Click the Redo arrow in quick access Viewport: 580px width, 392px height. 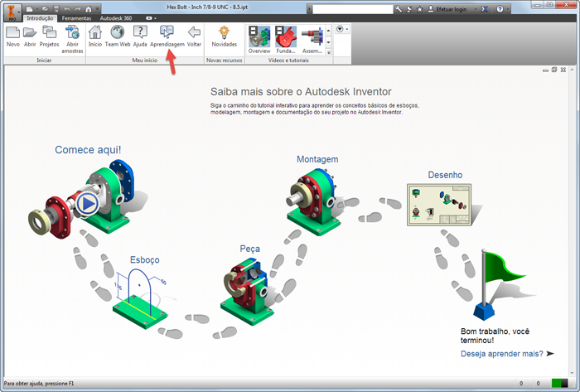78,9
